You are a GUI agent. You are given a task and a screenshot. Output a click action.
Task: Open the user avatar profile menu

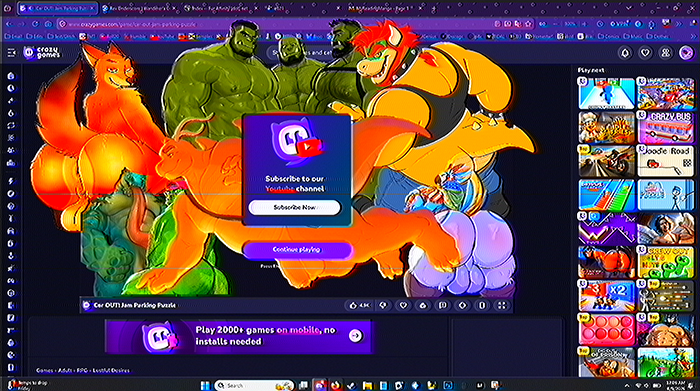pyautogui.click(x=686, y=53)
